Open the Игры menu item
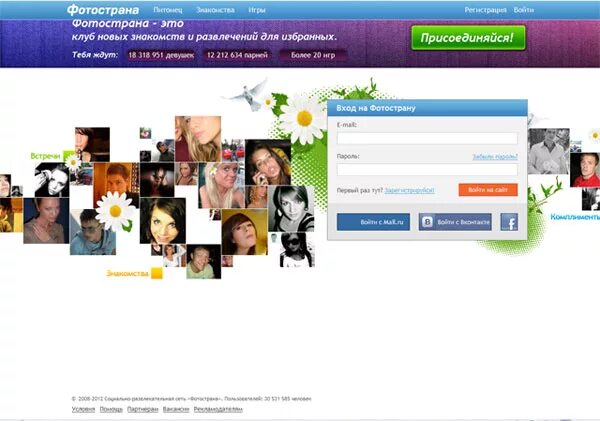 pyautogui.click(x=257, y=10)
